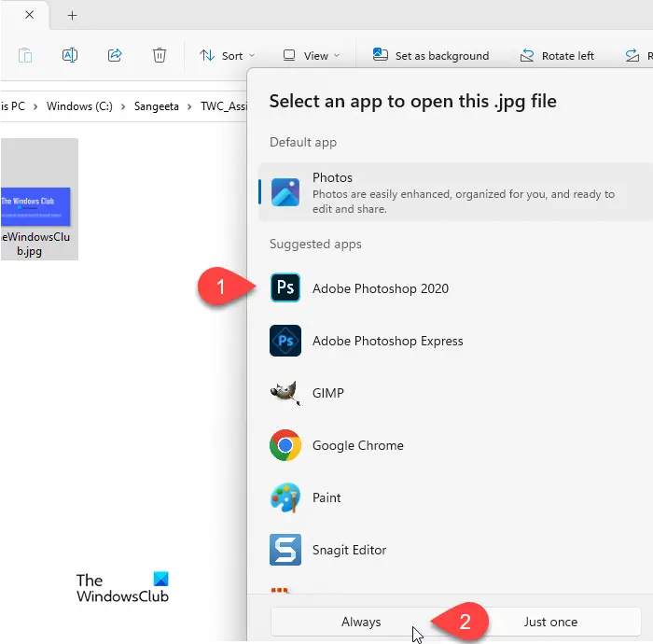Click the Delete trash icon
The height and width of the screenshot is (644, 653).
point(160,55)
